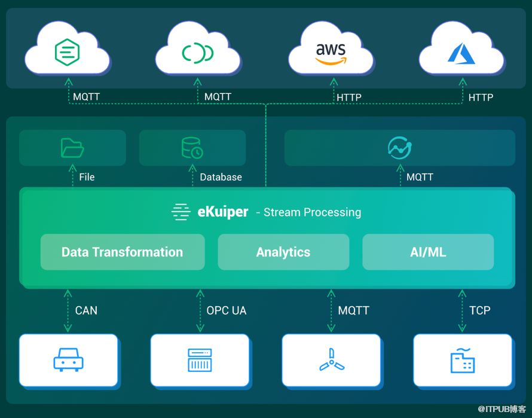
Task: Select the car device icon
Action: [x=68, y=359]
